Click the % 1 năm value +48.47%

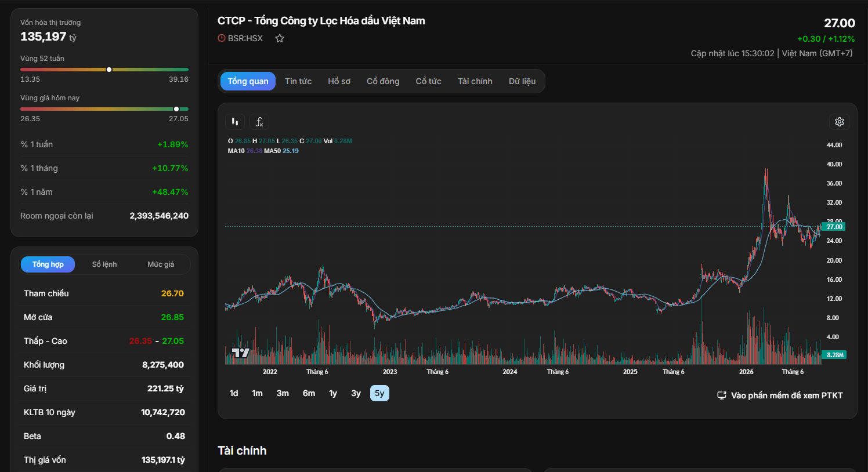tap(170, 192)
